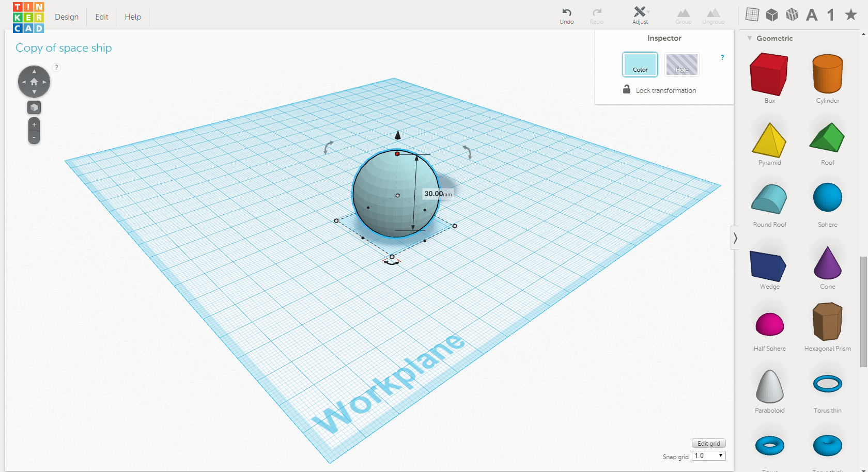
Task: Pick the yellow Pyramid shape
Action: coord(769,140)
